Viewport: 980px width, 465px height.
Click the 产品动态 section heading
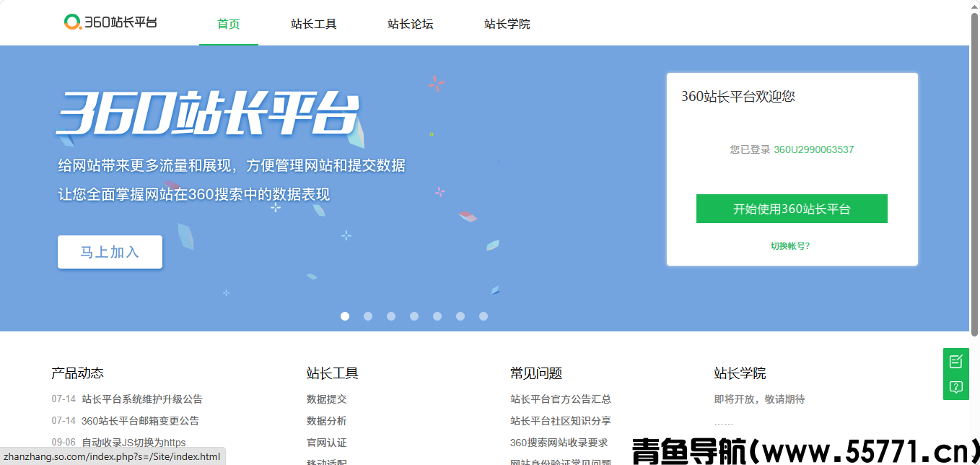pyautogui.click(x=77, y=373)
